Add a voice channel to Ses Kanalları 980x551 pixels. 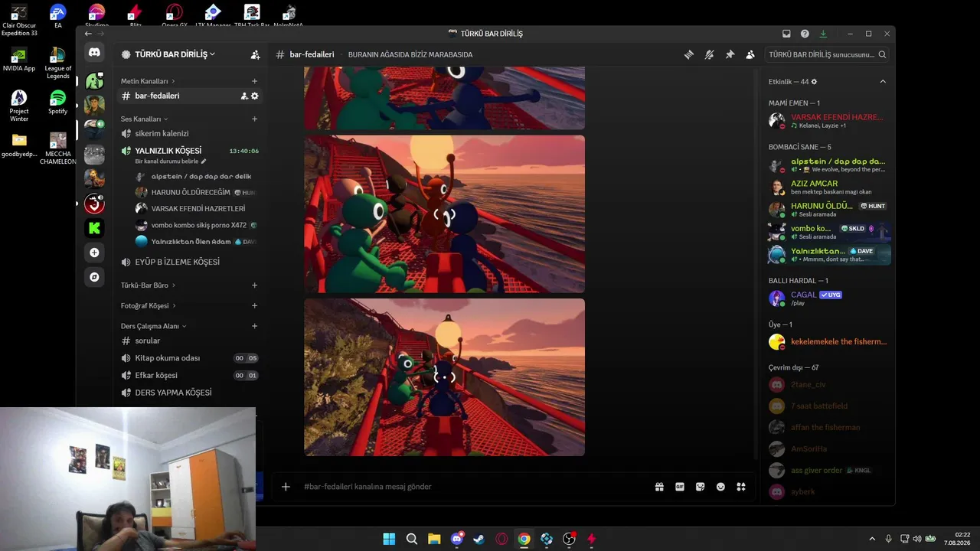tap(255, 119)
